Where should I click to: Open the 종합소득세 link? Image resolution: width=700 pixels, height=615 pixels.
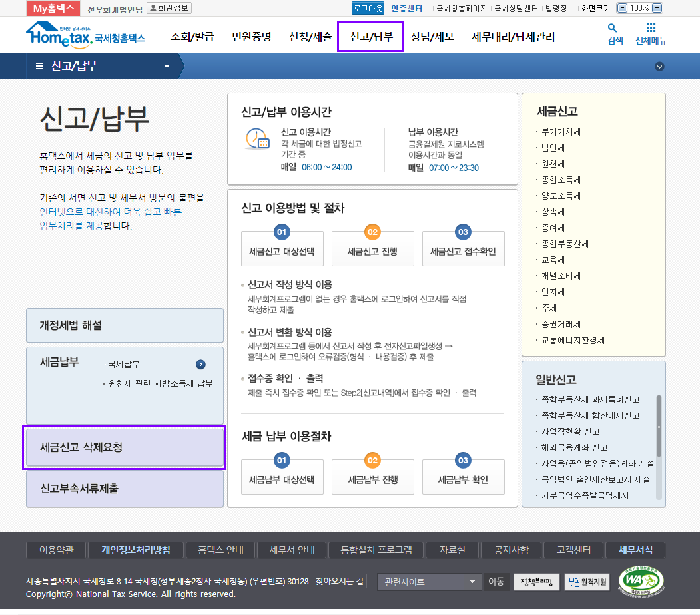coord(561,180)
